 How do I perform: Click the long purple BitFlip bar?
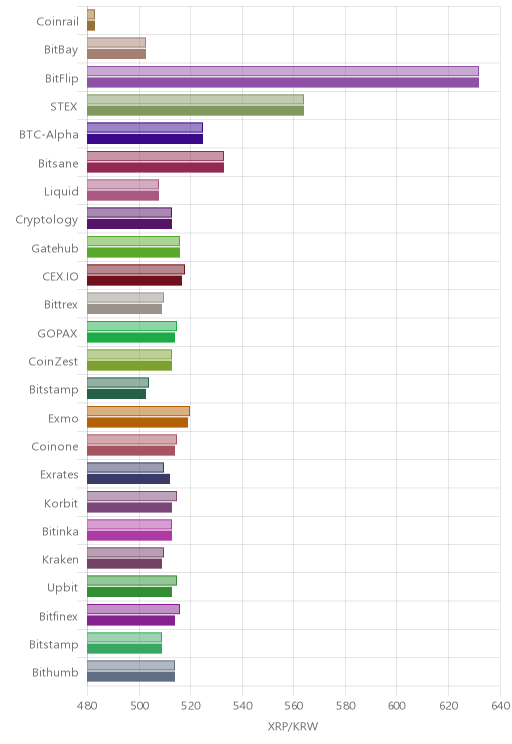[x=283, y=83]
